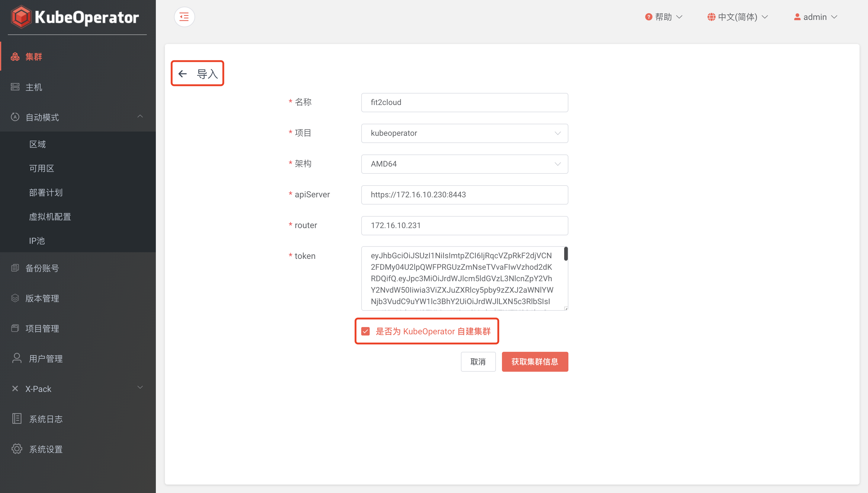Open the 项目管理 menu item
This screenshot has height=493, width=868.
pos(78,328)
